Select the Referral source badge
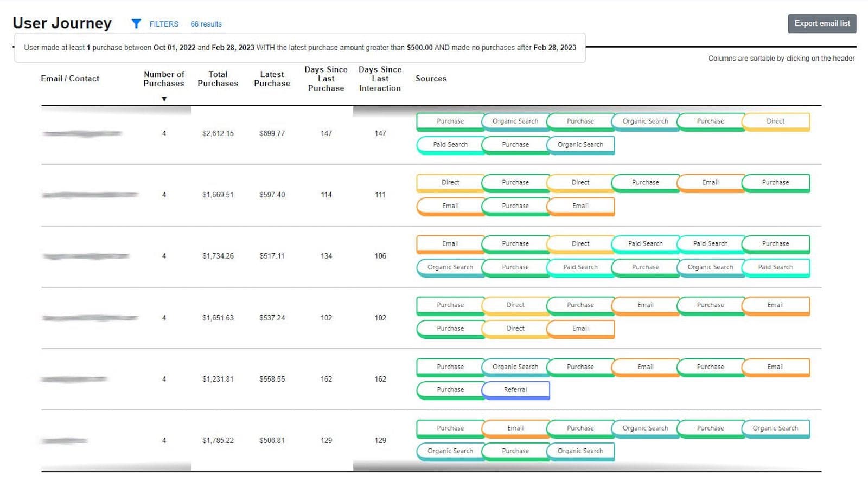The height and width of the screenshot is (488, 868). pos(515,389)
